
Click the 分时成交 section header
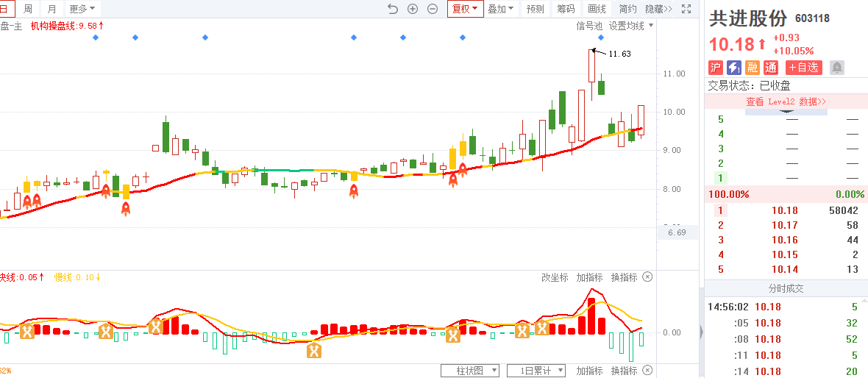[786, 288]
